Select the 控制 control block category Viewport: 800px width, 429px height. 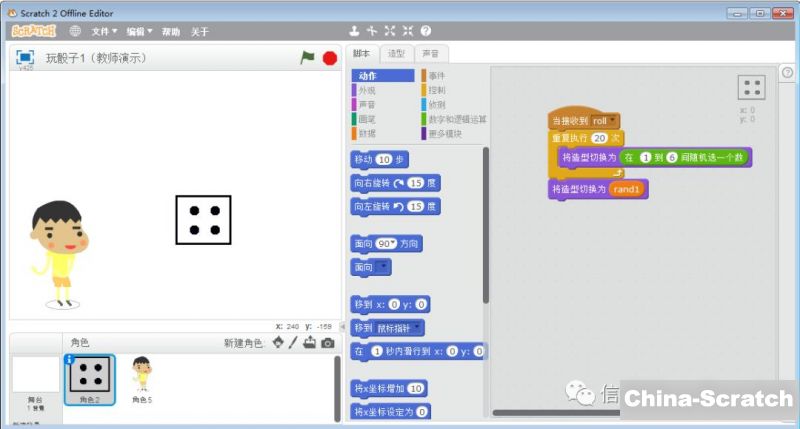click(x=437, y=90)
